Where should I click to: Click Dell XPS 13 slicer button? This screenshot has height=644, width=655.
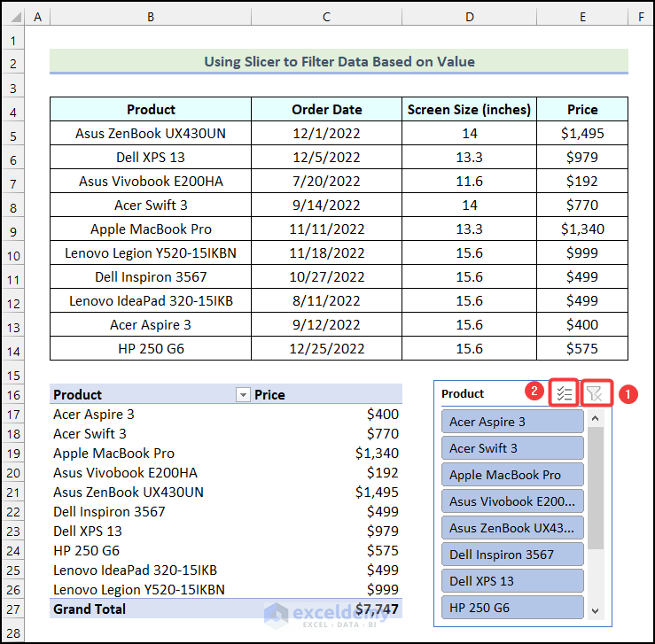coord(511,581)
